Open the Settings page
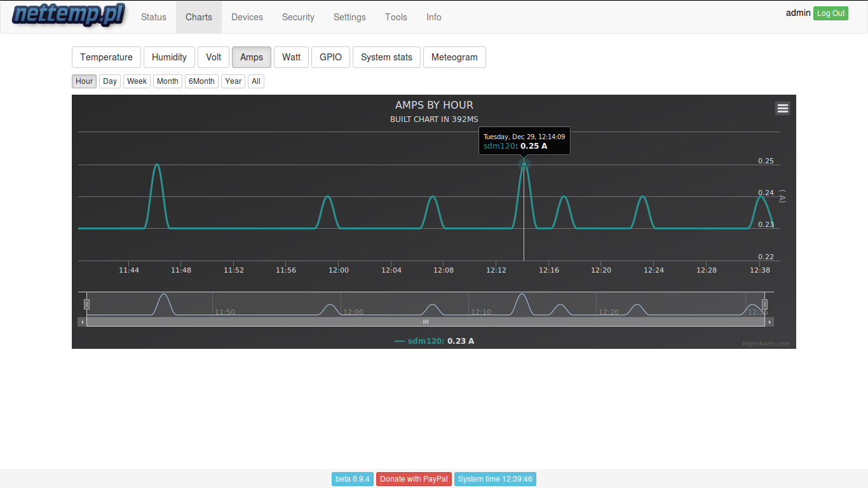Image resolution: width=868 pixels, height=488 pixels. point(349,17)
